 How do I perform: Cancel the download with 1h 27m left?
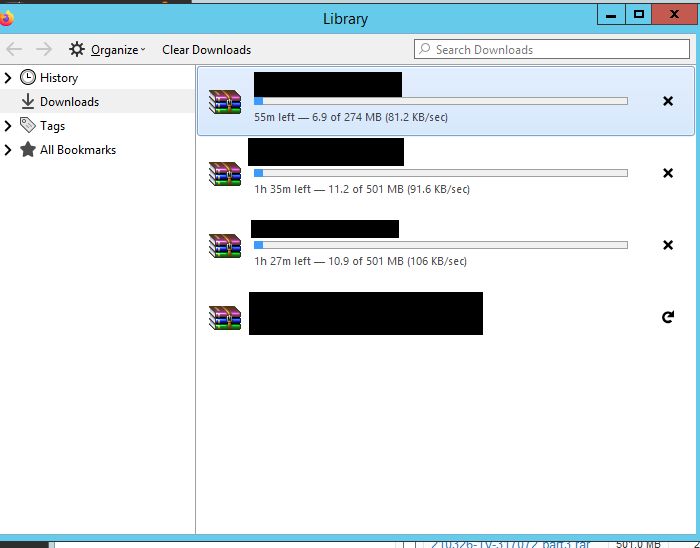coord(668,245)
